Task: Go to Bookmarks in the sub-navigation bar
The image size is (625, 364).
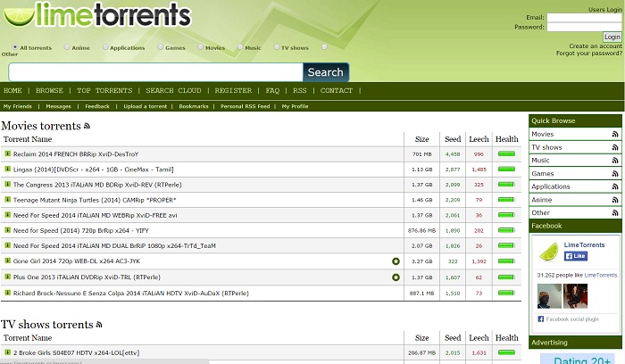Action: 193,106
